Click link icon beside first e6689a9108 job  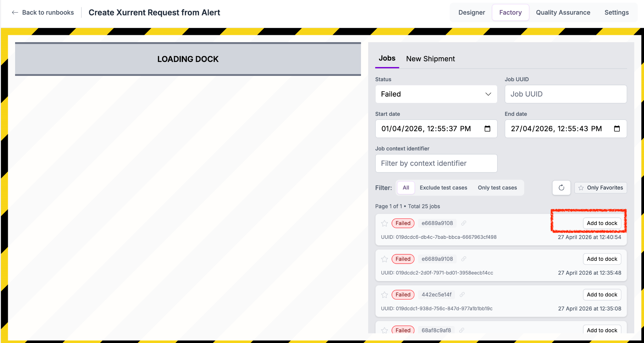point(464,223)
